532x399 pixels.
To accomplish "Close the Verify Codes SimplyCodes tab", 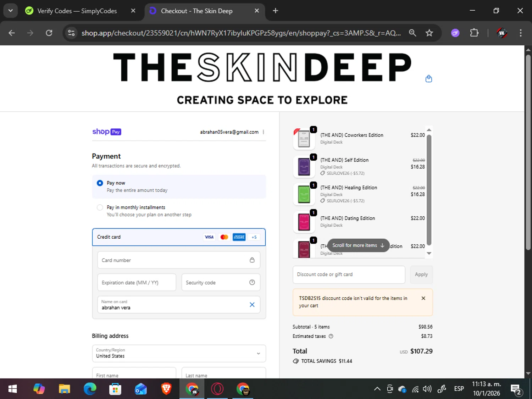I will tap(133, 11).
